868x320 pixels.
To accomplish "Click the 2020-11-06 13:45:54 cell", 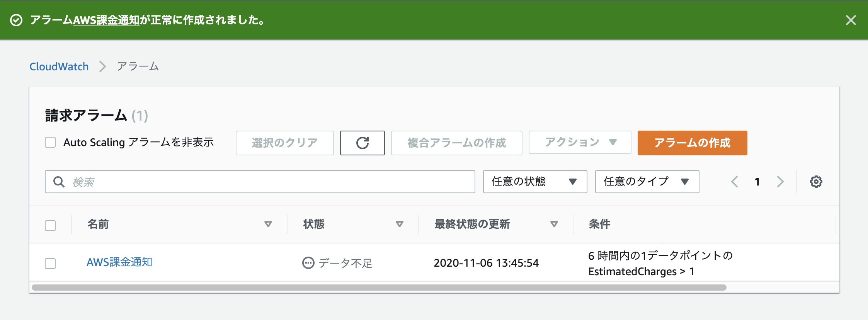I will 486,263.
